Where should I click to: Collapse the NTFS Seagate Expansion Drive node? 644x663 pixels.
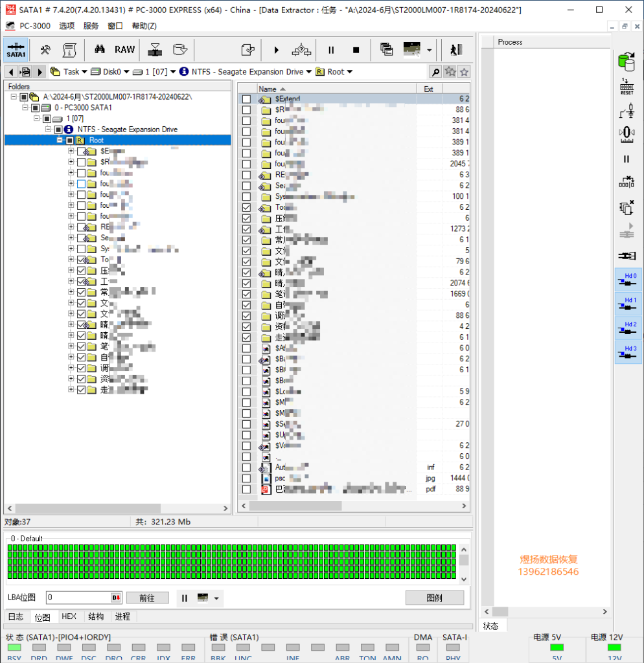pyautogui.click(x=48, y=129)
